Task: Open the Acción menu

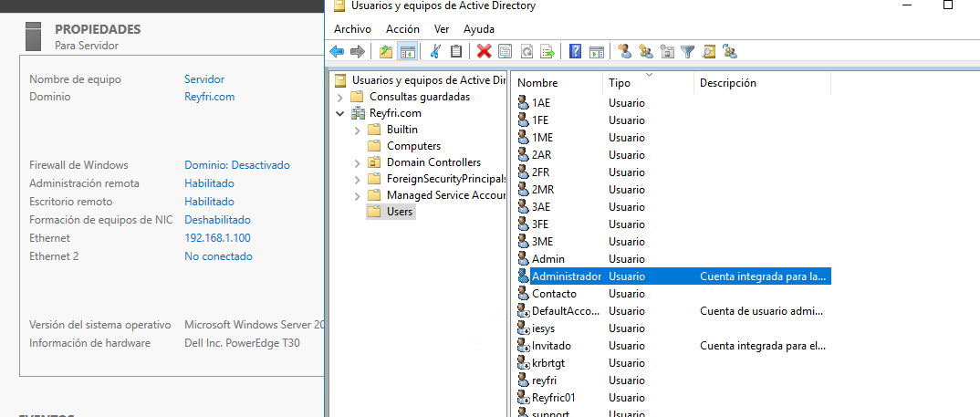Action: click(x=402, y=29)
